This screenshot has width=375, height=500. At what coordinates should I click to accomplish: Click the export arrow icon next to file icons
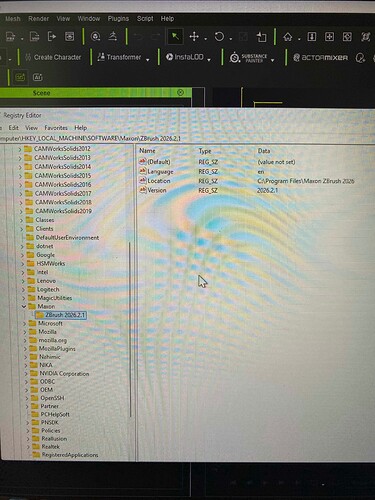pos(52,36)
